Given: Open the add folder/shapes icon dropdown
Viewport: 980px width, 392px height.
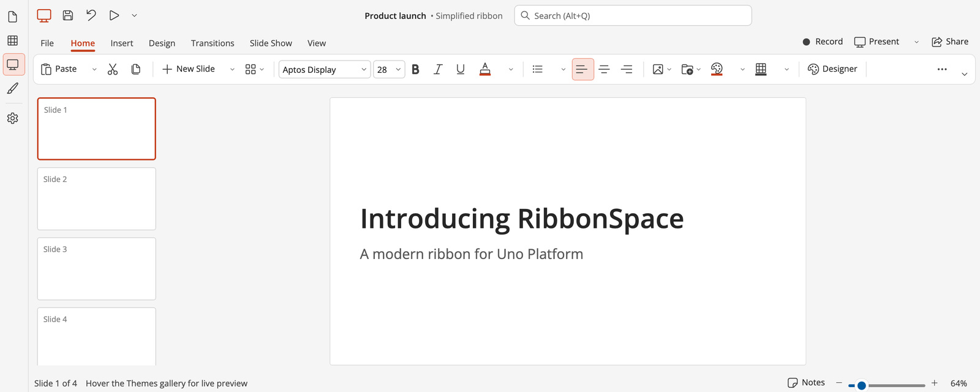Looking at the screenshot, I should click(691, 69).
